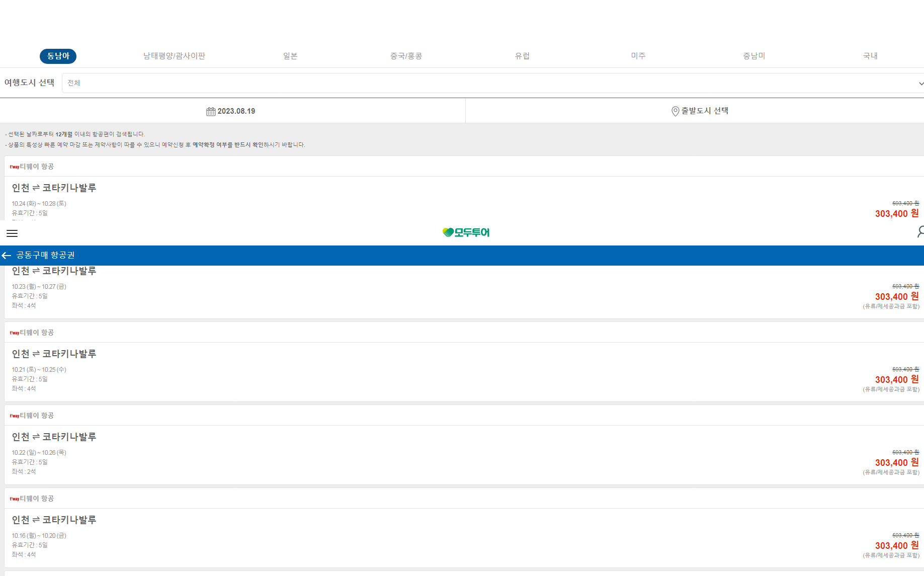Click the 모두투어 logo

click(x=466, y=232)
